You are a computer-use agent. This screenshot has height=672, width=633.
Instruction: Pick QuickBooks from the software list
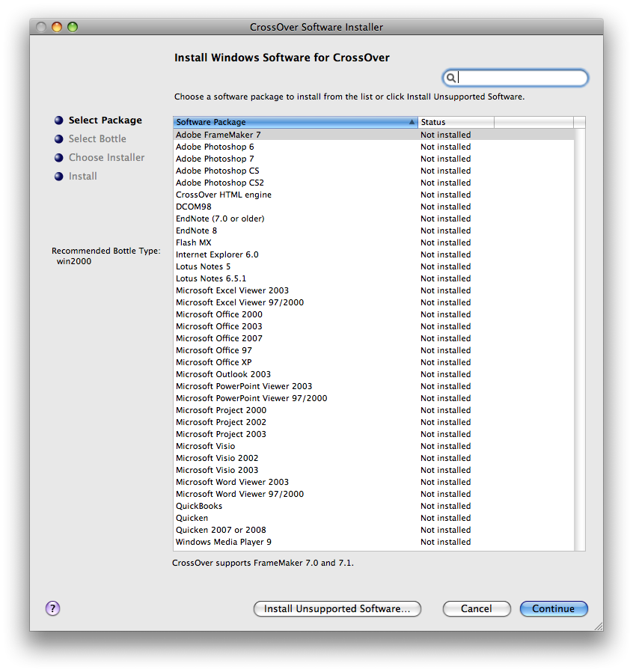click(199, 506)
